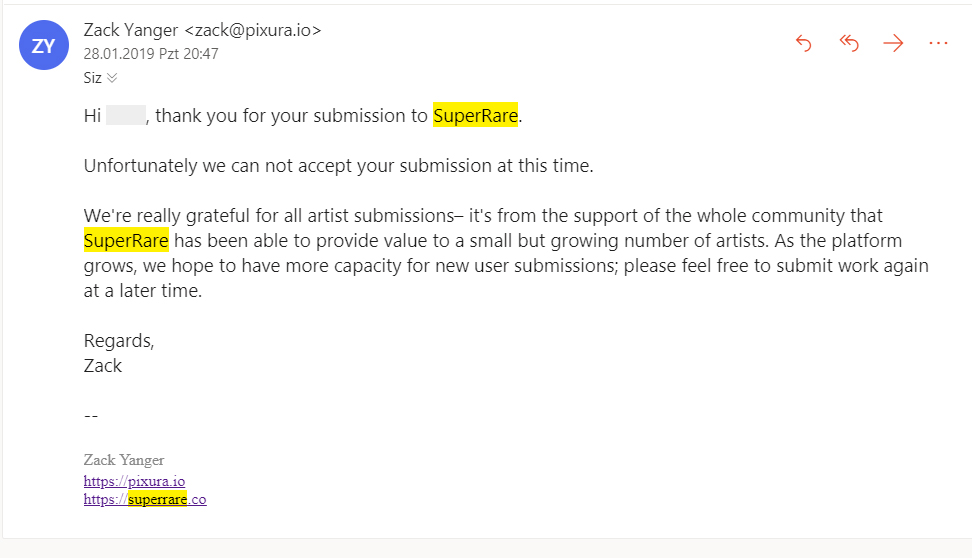The image size is (972, 558).
Task: Open the https://superrare.co signature link
Action: point(145,499)
